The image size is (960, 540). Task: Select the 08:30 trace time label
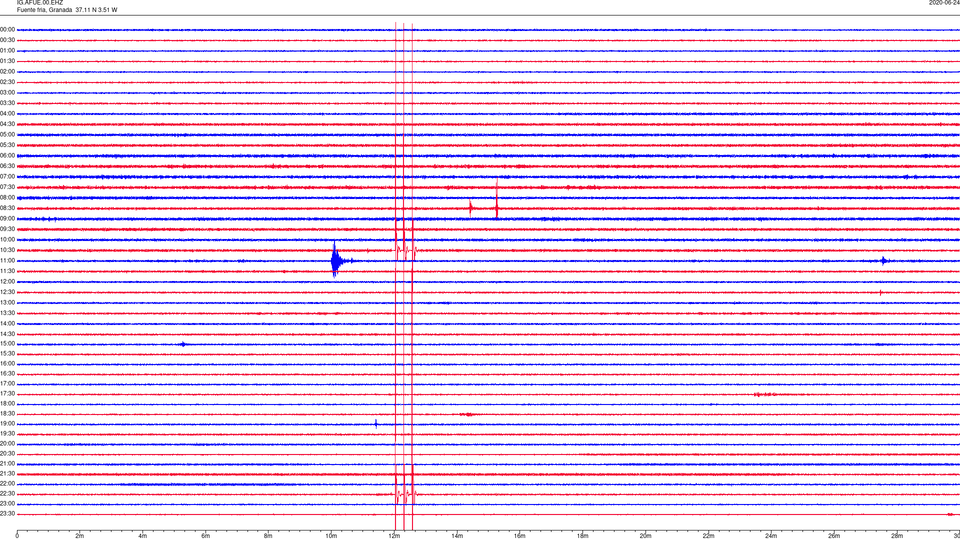tap(7, 208)
